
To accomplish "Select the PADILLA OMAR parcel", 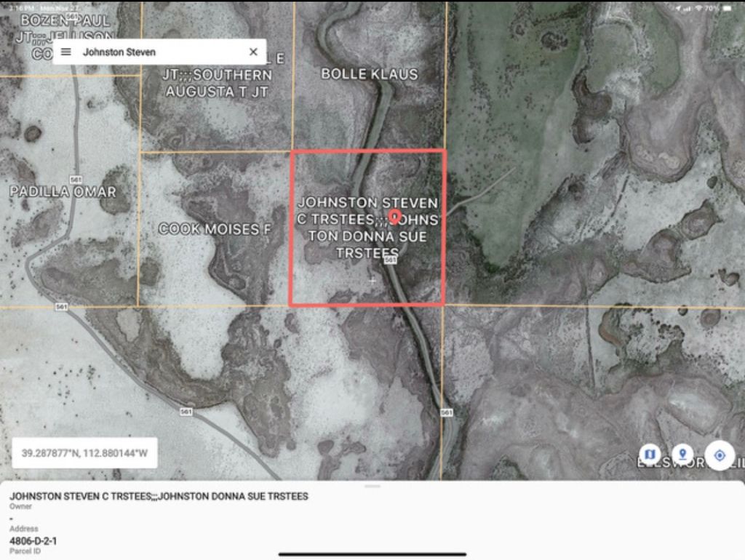I will pos(62,191).
